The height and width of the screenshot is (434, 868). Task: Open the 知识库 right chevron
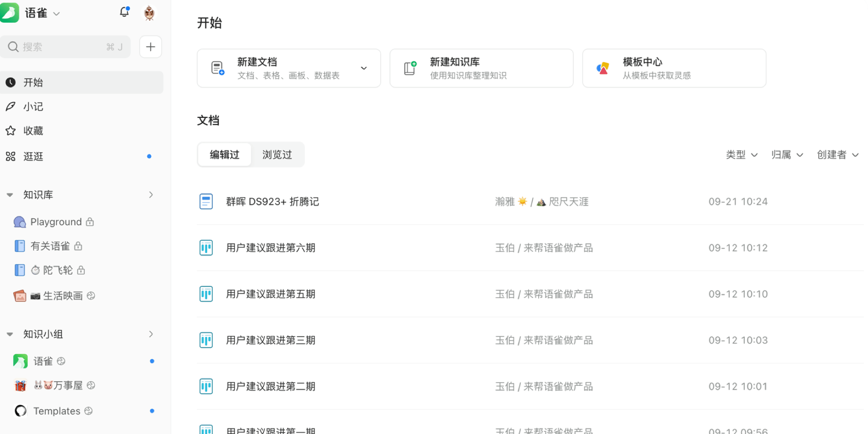pos(151,195)
